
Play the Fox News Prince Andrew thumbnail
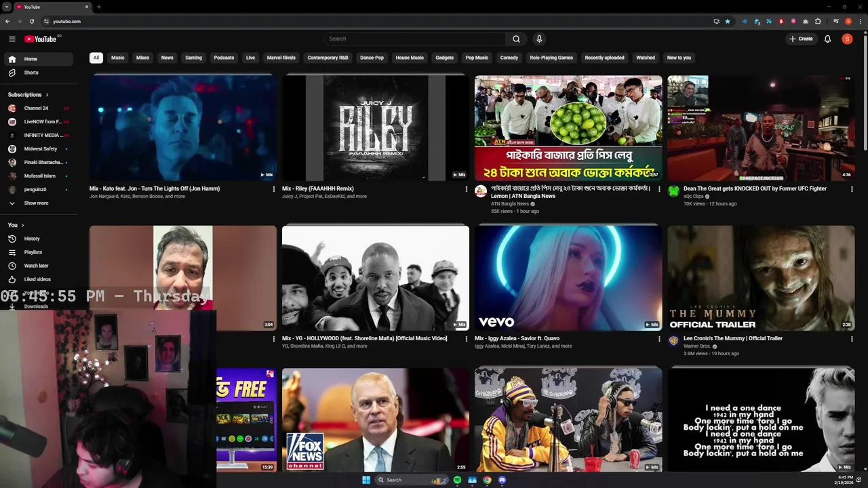pos(375,420)
